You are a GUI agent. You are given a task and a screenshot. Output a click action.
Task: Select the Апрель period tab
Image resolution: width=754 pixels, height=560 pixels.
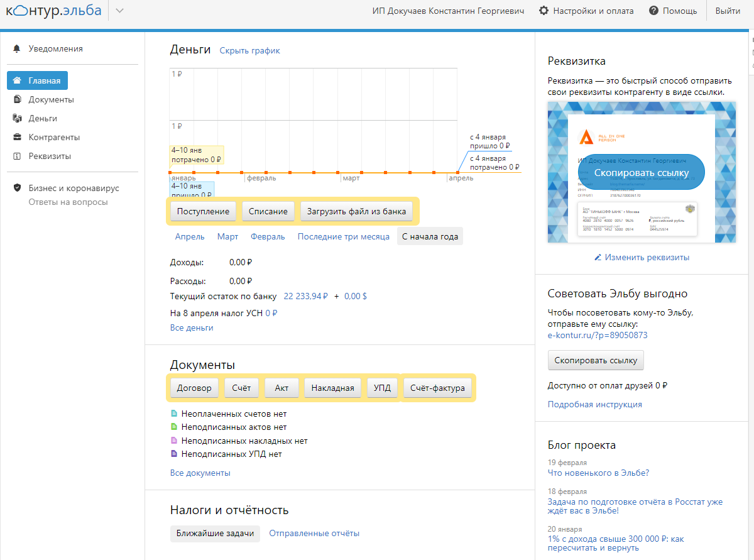coord(190,236)
